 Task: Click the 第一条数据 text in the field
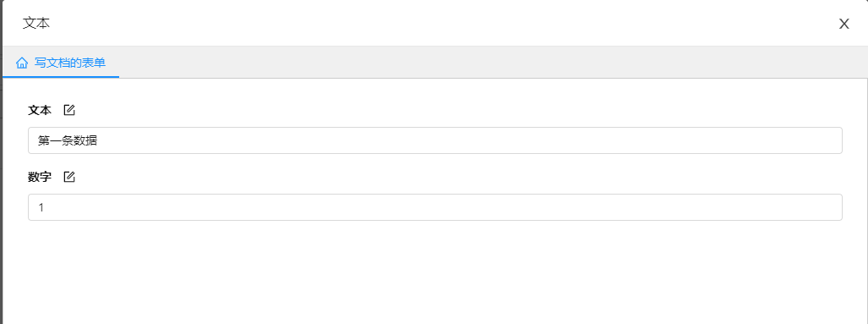(68, 140)
